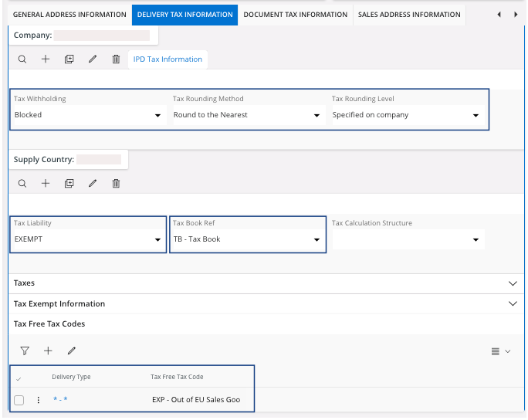Expand the Tax Liability dropdown showing EXEMPT
The image size is (528, 420).
pos(158,239)
